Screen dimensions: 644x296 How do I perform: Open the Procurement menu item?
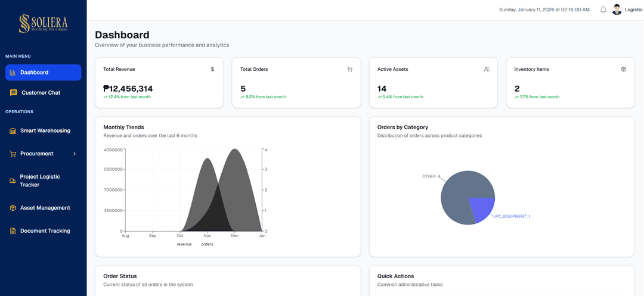click(x=36, y=154)
